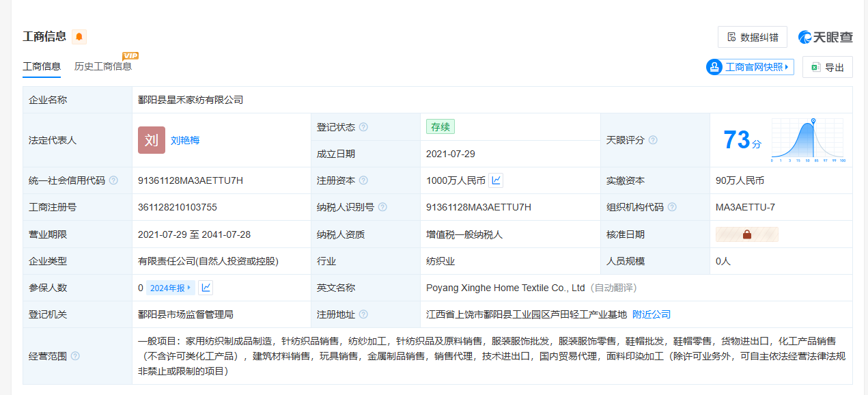Open the score distribution chart
Image resolution: width=868 pixels, height=395 pixels.
coord(809,140)
